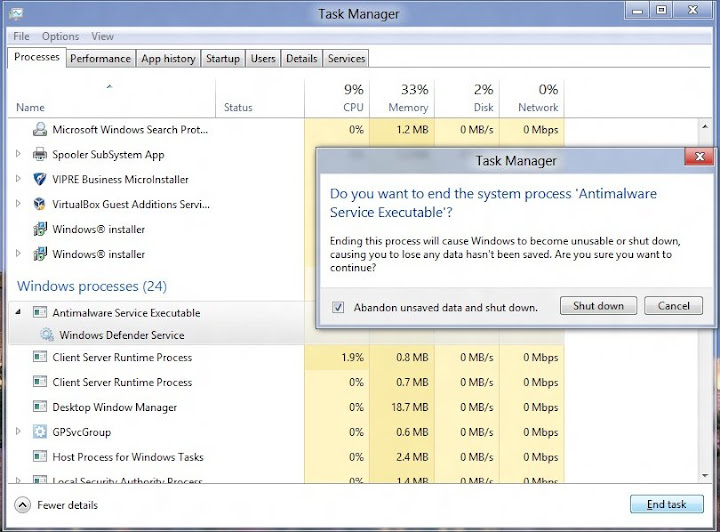Screen dimensions: 720x532
Task: Click the VirtualBox Guest Additions cube icon
Action: click(x=40, y=204)
